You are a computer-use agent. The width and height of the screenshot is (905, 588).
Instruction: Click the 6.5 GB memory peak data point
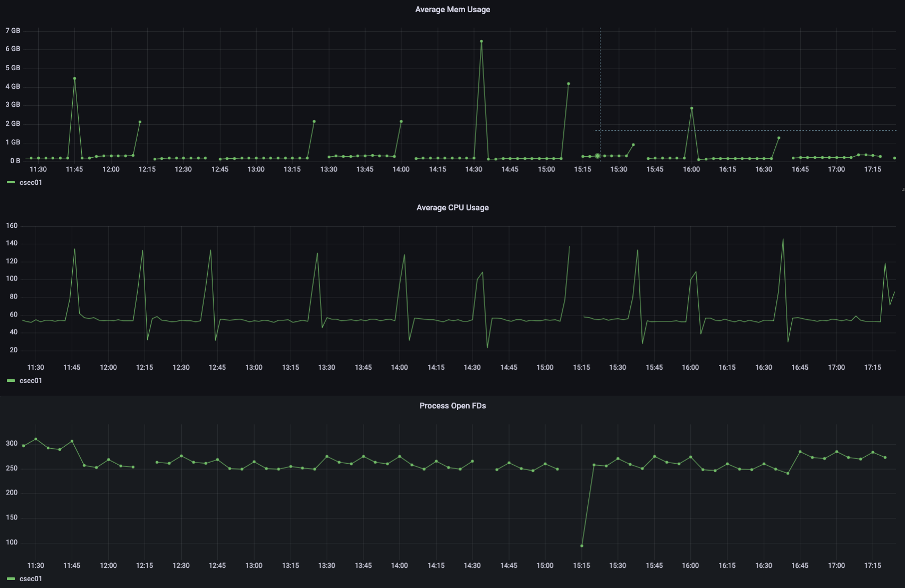[481, 41]
